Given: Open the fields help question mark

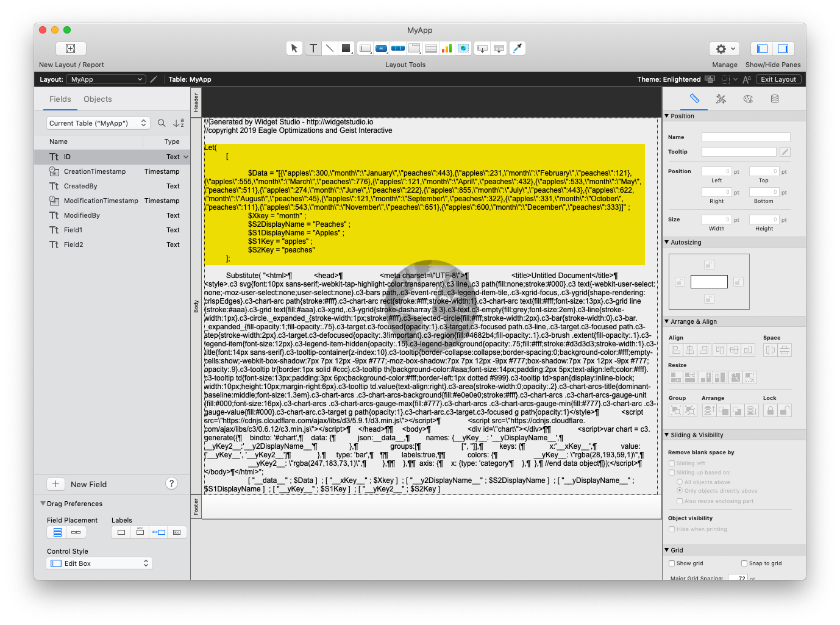Looking at the screenshot, I should point(172,484).
